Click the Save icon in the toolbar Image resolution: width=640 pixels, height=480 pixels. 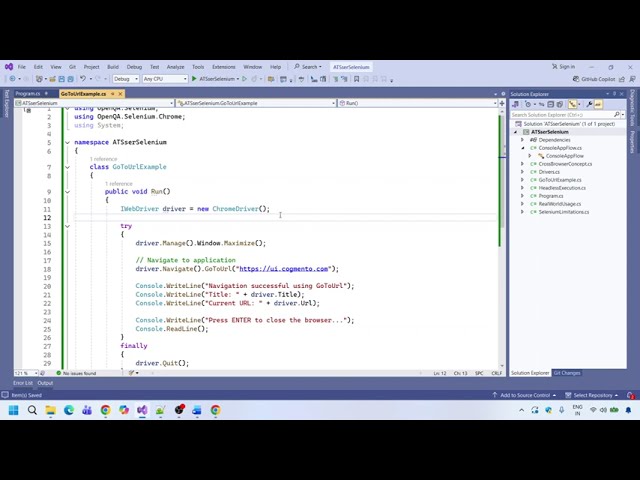[62, 79]
